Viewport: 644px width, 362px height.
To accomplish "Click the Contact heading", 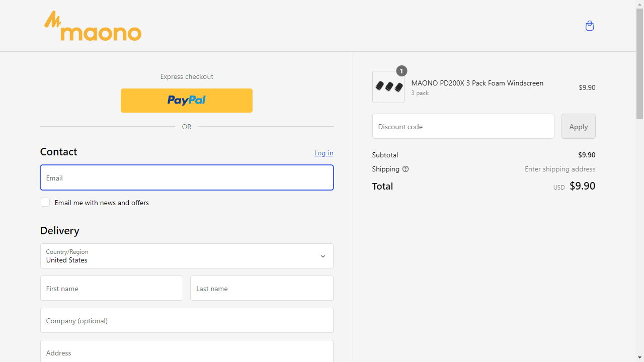I will [59, 152].
